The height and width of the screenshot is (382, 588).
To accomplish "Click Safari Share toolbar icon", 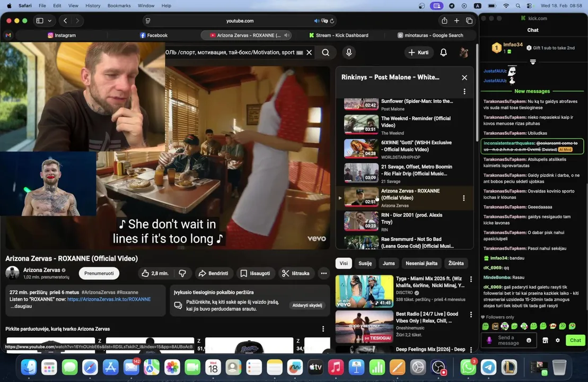I will click(444, 21).
